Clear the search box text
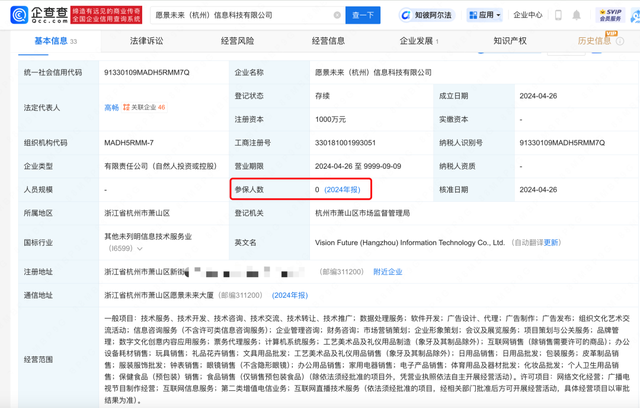Image resolution: width=640 pixels, height=408 pixels. (x=338, y=16)
